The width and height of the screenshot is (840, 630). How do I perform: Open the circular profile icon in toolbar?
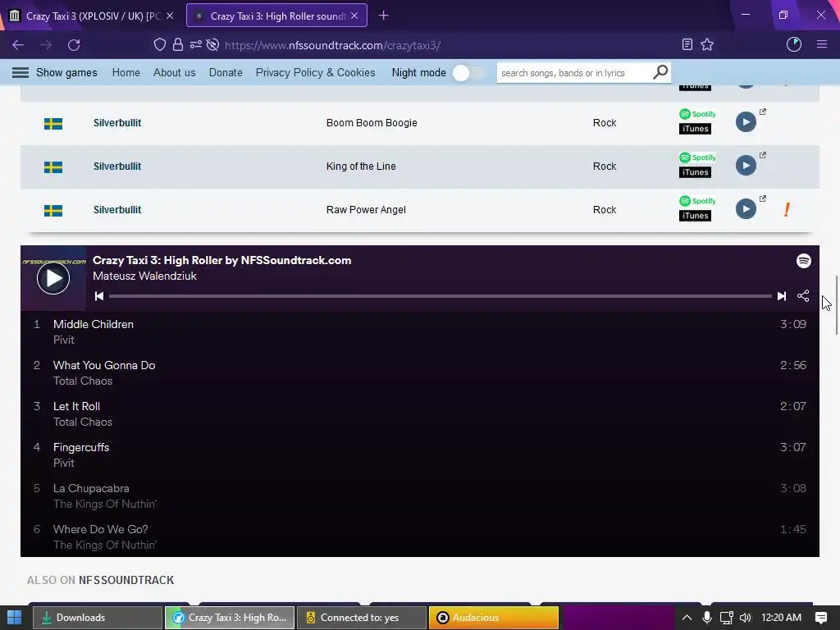794,45
